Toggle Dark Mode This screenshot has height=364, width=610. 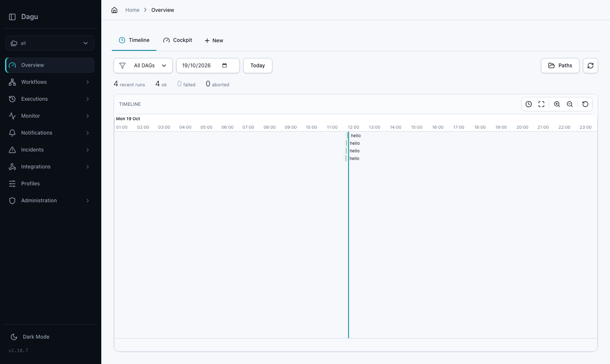coord(30,337)
